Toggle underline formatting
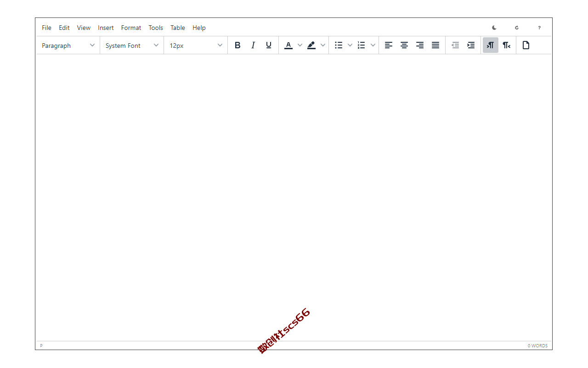Screen dimensions: 588x368 point(269,45)
